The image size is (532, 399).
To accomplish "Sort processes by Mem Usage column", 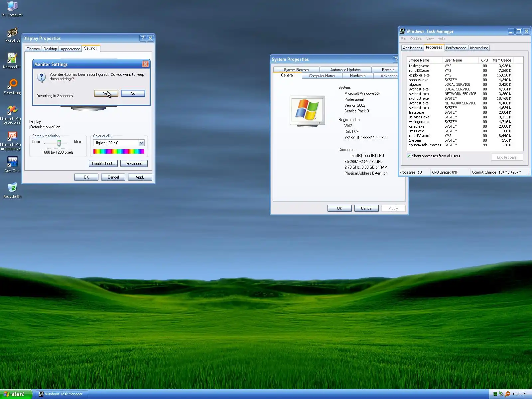I will pyautogui.click(x=502, y=60).
